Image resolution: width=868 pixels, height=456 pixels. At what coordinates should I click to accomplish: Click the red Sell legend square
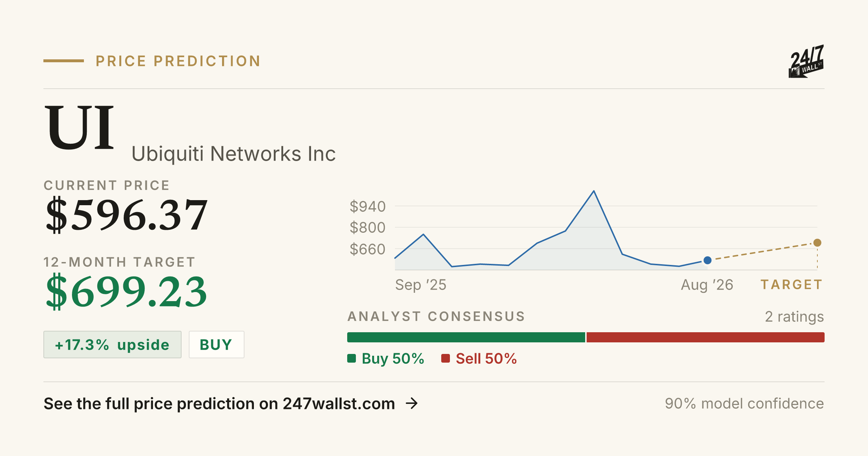(x=446, y=358)
